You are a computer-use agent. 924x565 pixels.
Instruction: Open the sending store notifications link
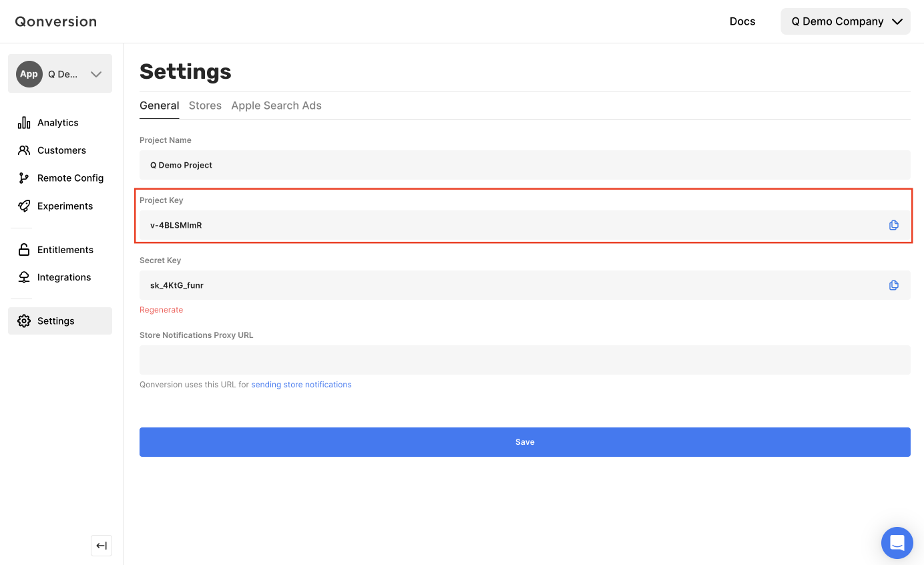click(301, 385)
